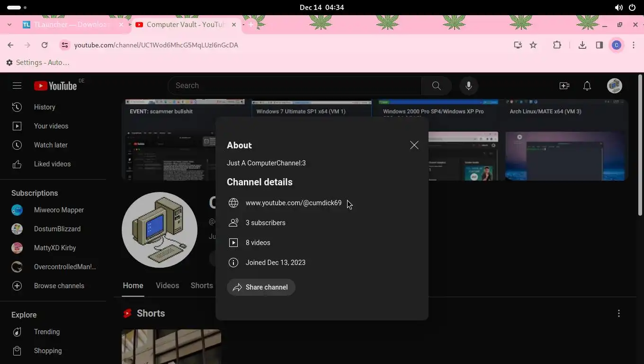The width and height of the screenshot is (644, 364).
Task: Open the YouTube hamburger guide menu
Action: (17, 86)
